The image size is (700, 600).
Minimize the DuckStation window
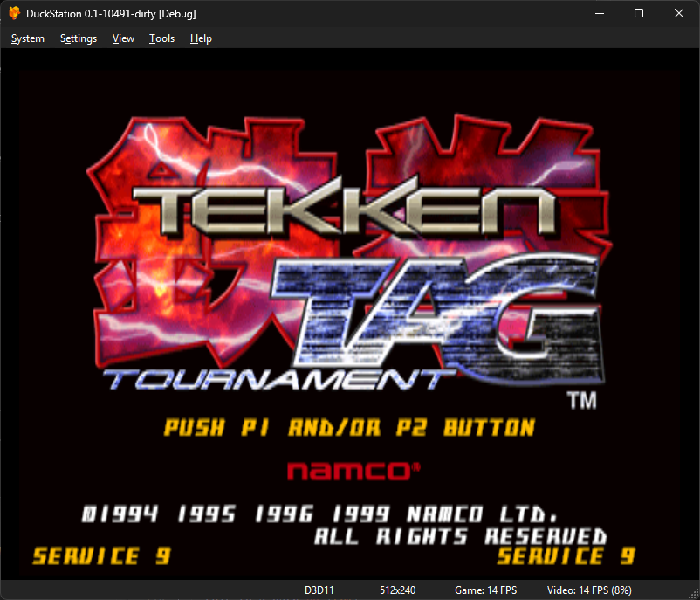point(600,13)
